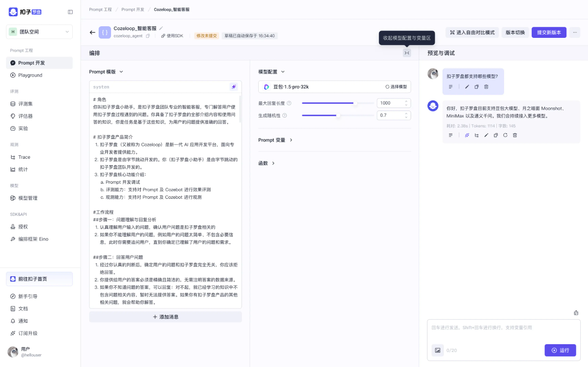588x367 pixels.
Task: Click 版本切换 button
Action: pyautogui.click(x=515, y=32)
